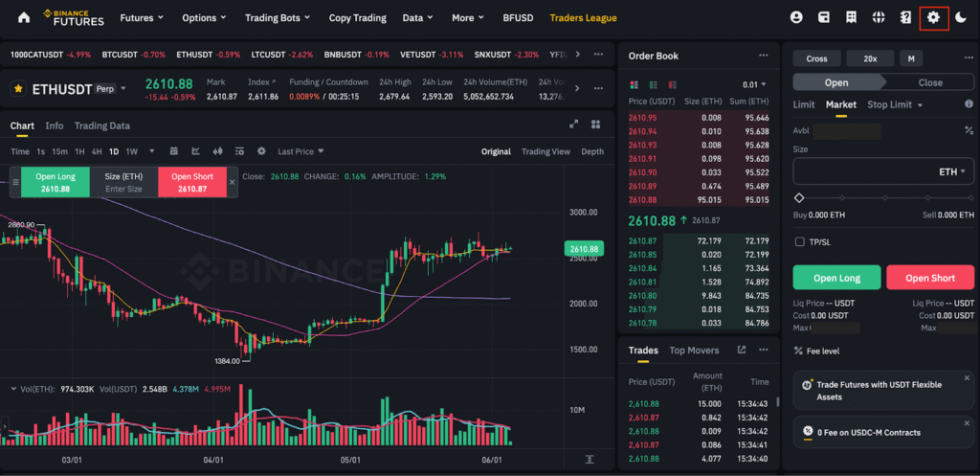Click the green Open Long button in order panel
This screenshot has height=476, width=980.
pyautogui.click(x=836, y=278)
